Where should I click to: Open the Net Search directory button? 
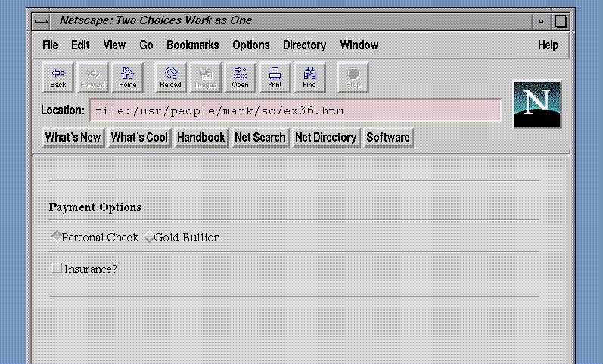(x=260, y=138)
